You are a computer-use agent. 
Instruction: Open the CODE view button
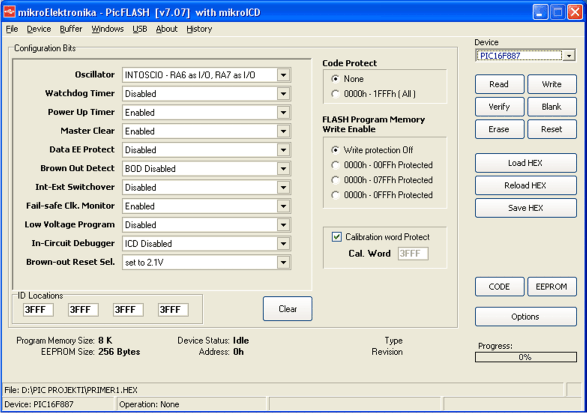[499, 287]
